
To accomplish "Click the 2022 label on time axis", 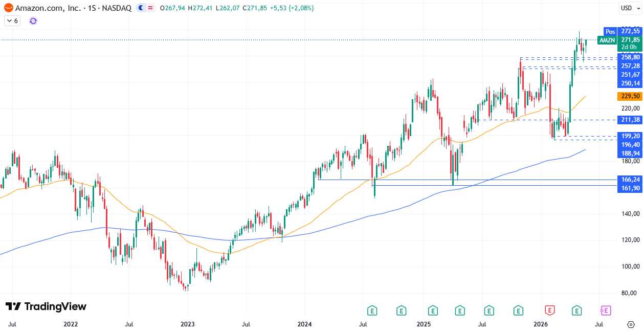I will pos(71,324).
